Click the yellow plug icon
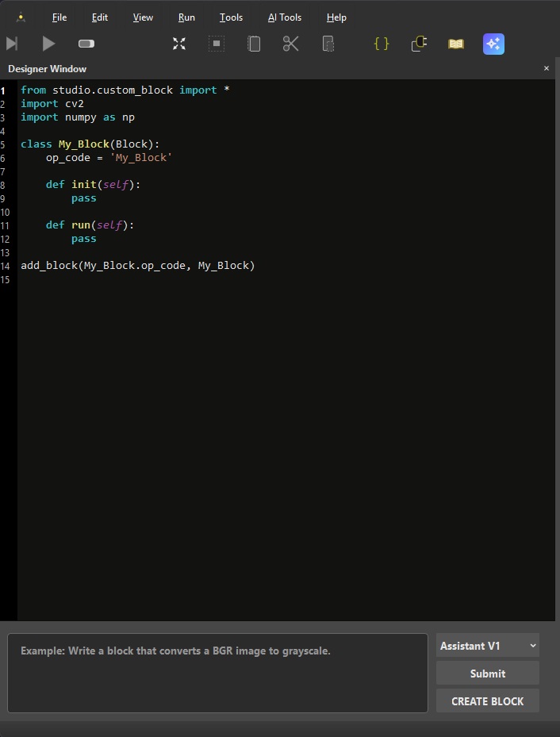Screen dimensions: 560x737 [419, 44]
